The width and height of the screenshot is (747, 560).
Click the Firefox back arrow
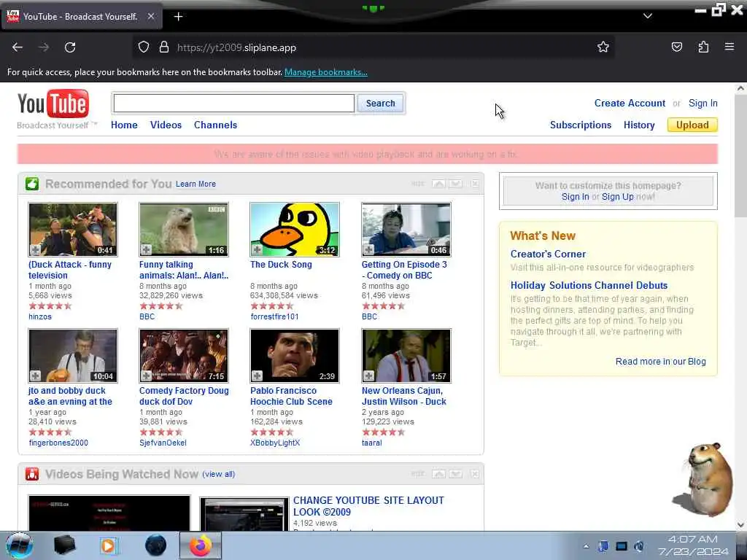18,47
